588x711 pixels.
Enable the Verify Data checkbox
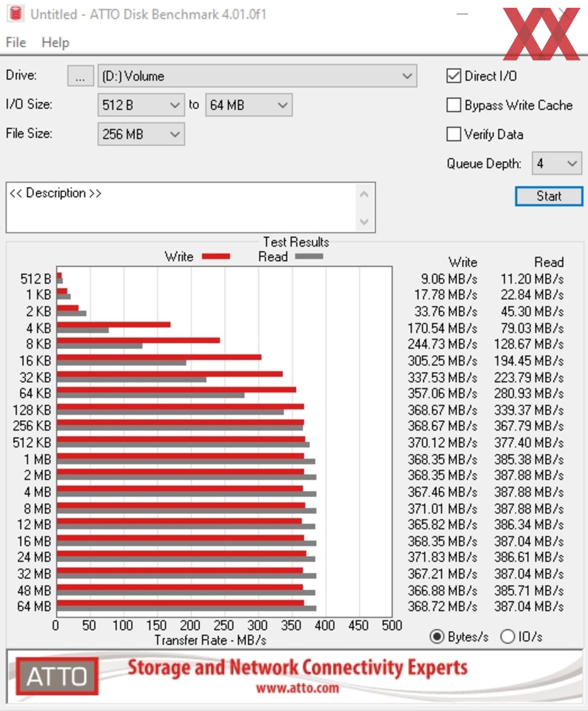[x=454, y=134]
